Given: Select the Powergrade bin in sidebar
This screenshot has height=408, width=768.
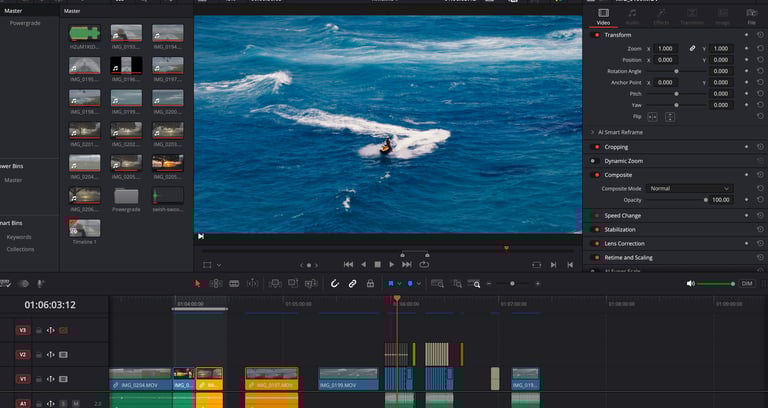Looking at the screenshot, I should pos(25,23).
